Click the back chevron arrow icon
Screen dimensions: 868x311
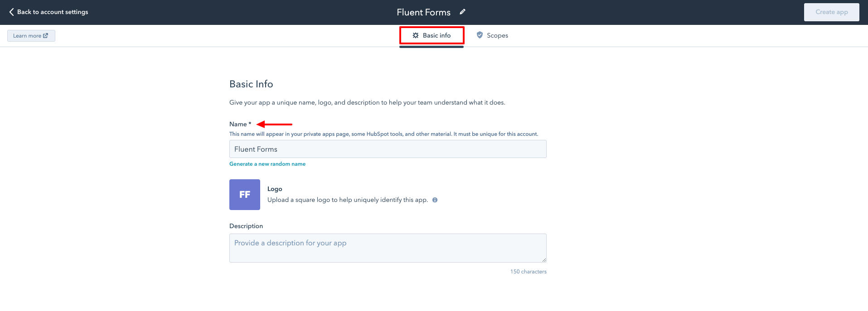(x=11, y=12)
